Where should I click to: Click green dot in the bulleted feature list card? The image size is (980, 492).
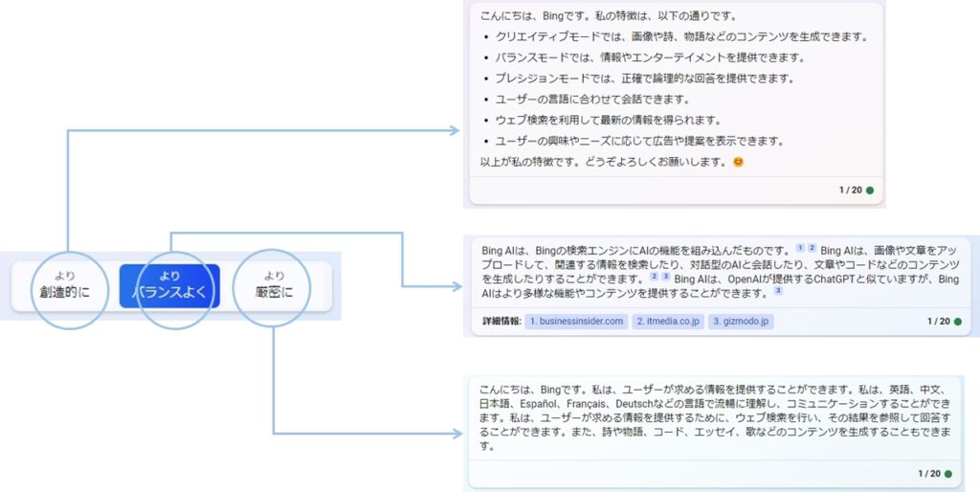point(869,190)
